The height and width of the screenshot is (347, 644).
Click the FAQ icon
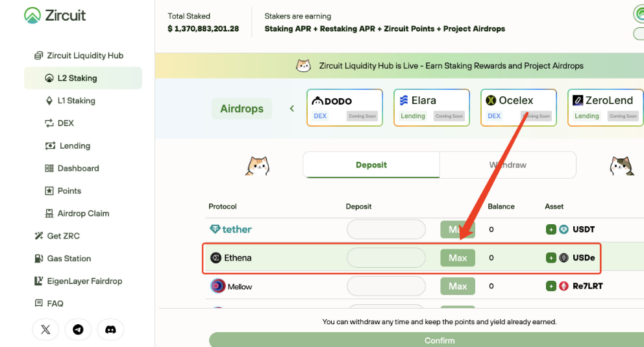(38, 303)
